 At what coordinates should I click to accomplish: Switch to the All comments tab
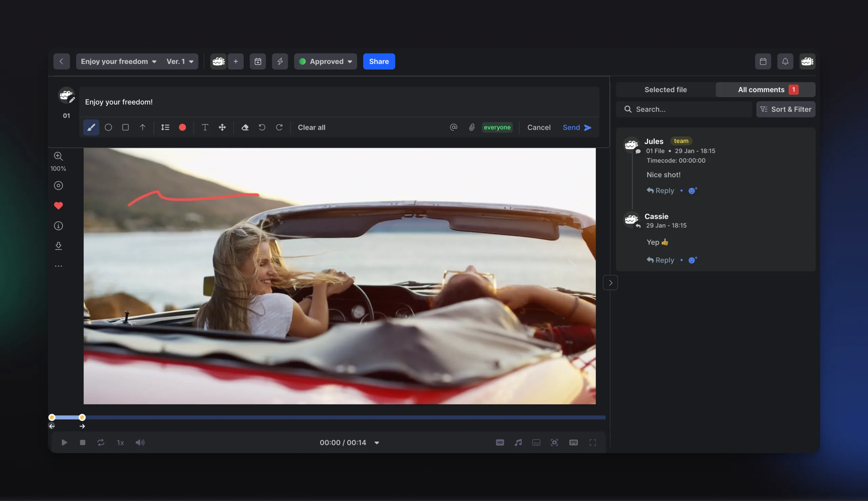[765, 89]
